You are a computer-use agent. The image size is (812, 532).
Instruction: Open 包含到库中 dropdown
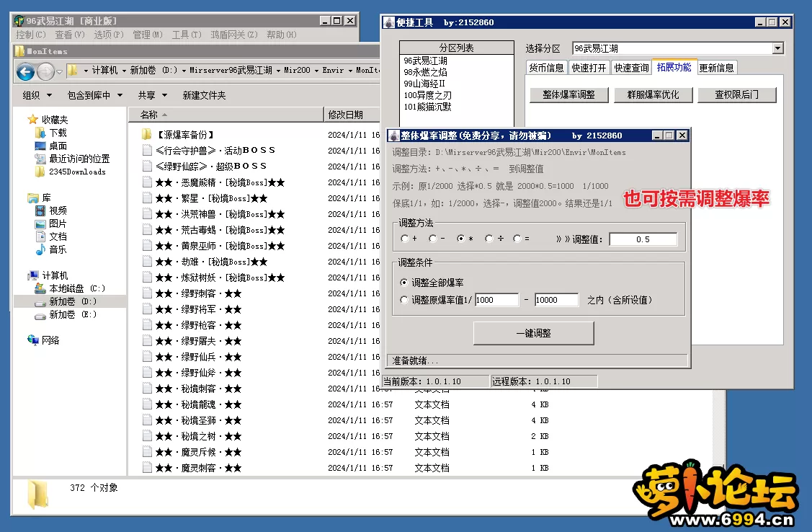95,95
